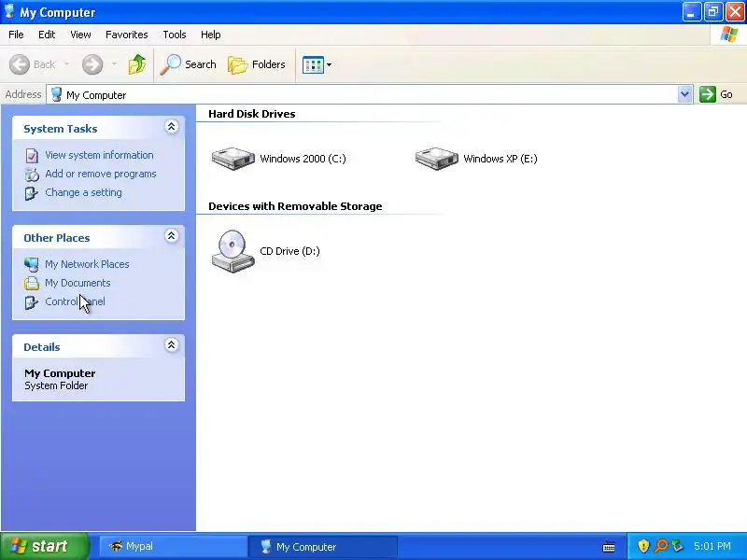The image size is (747, 560).
Task: Click the green tray icon beside the clock
Action: (x=677, y=546)
